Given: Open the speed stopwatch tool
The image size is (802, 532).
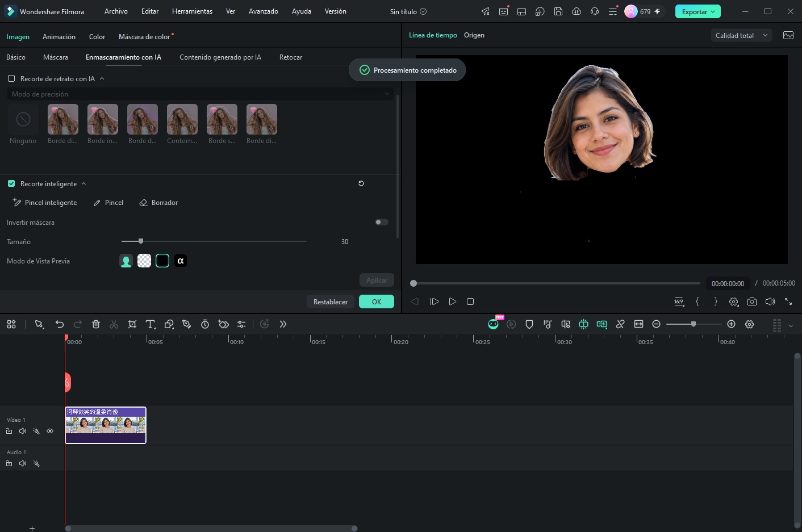Looking at the screenshot, I should (205, 324).
